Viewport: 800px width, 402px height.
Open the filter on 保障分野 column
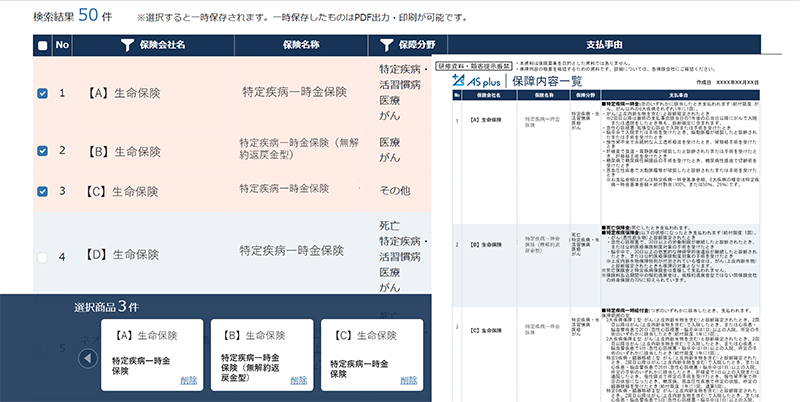coord(386,45)
